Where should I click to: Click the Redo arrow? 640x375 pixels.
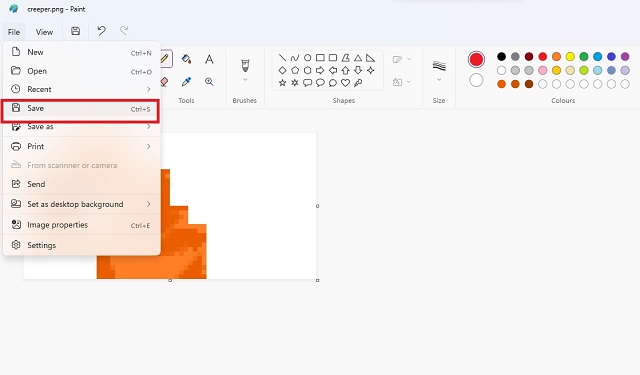(124, 31)
